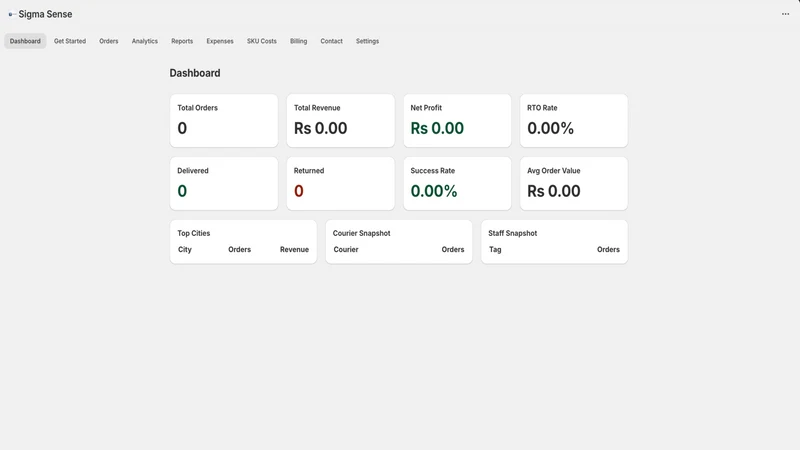Screen dimensions: 800x450
Task: Click the Tag column header
Action: pos(495,249)
